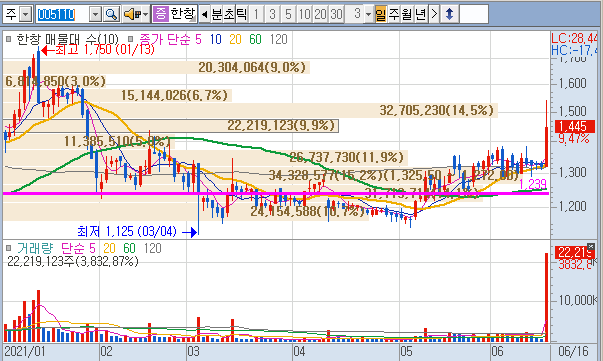This screenshot has height=361, width=603.
Task: Click the 최저 1,125 (03/04) label
Action: tap(127, 231)
